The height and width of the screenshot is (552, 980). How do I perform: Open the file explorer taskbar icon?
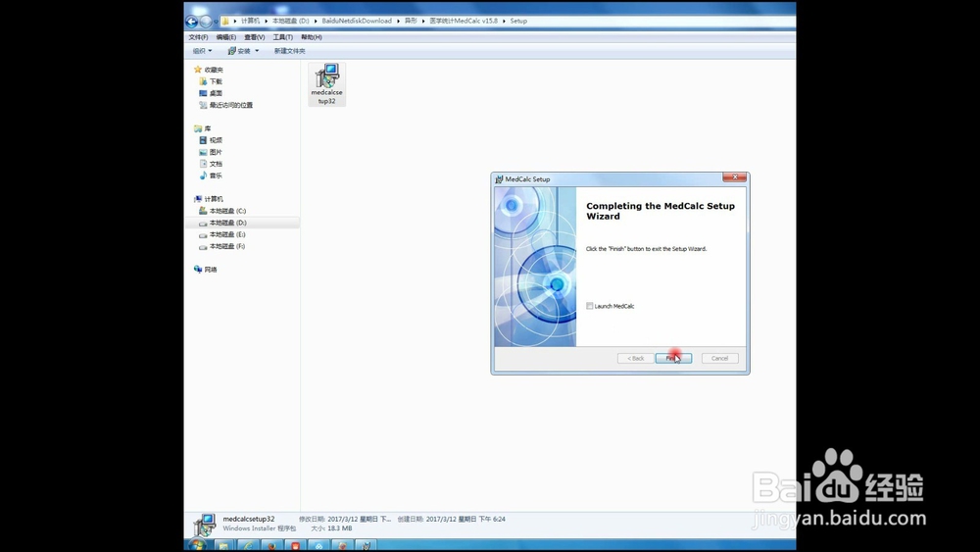[x=223, y=545]
